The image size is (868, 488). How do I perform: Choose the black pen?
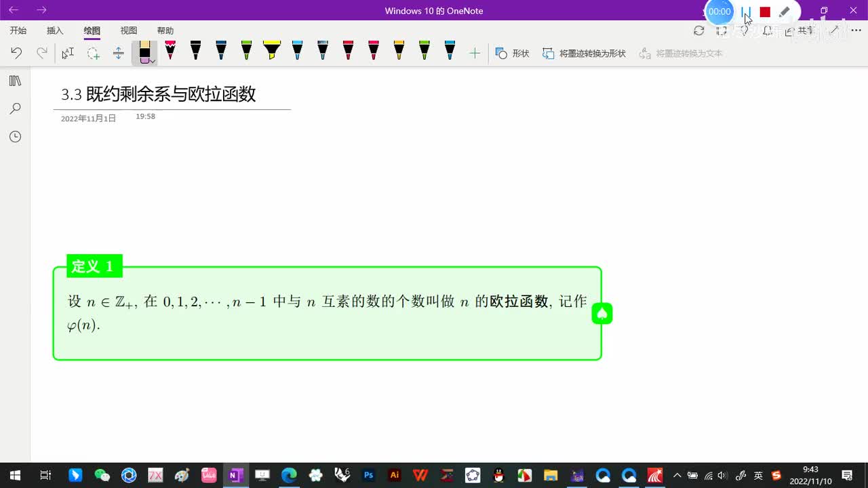[x=195, y=50]
